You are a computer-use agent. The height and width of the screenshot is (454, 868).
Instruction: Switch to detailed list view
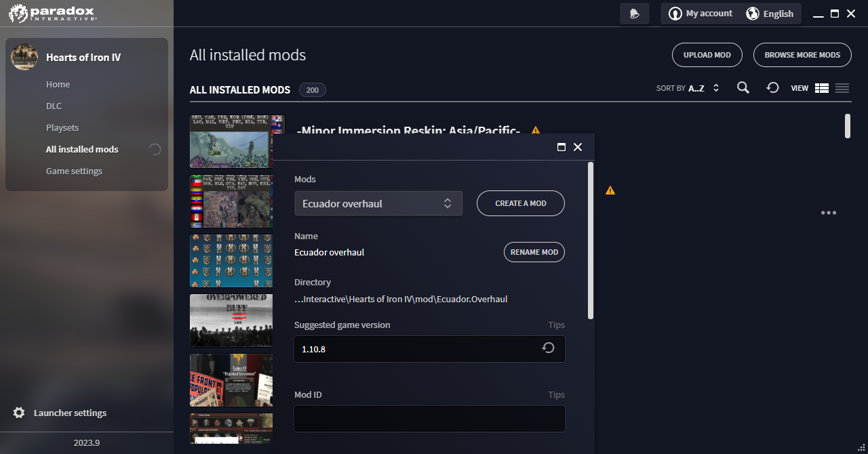click(x=822, y=88)
